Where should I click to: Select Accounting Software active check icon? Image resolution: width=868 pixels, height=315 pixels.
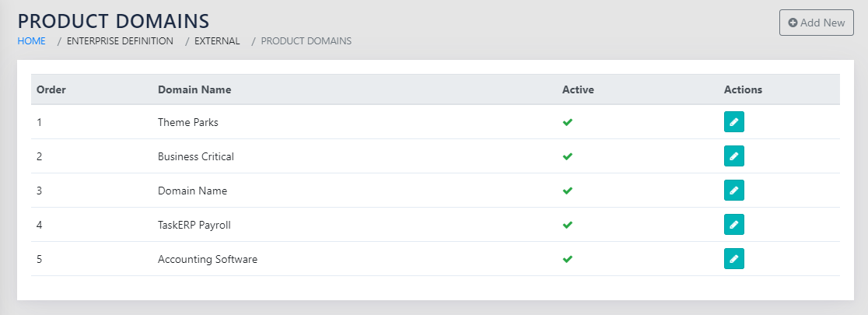568,259
